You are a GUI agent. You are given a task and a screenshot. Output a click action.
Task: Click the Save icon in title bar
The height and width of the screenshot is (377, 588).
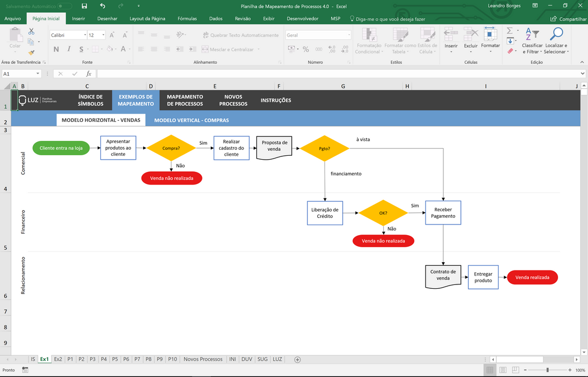point(84,6)
